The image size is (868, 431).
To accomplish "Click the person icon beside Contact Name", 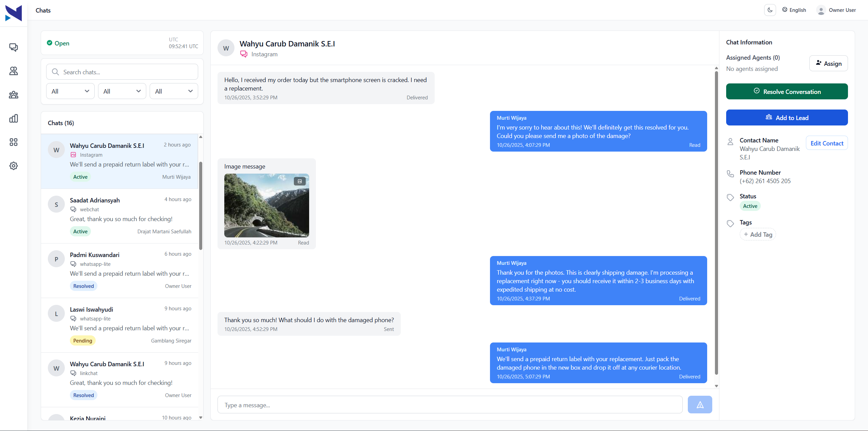I will [730, 141].
